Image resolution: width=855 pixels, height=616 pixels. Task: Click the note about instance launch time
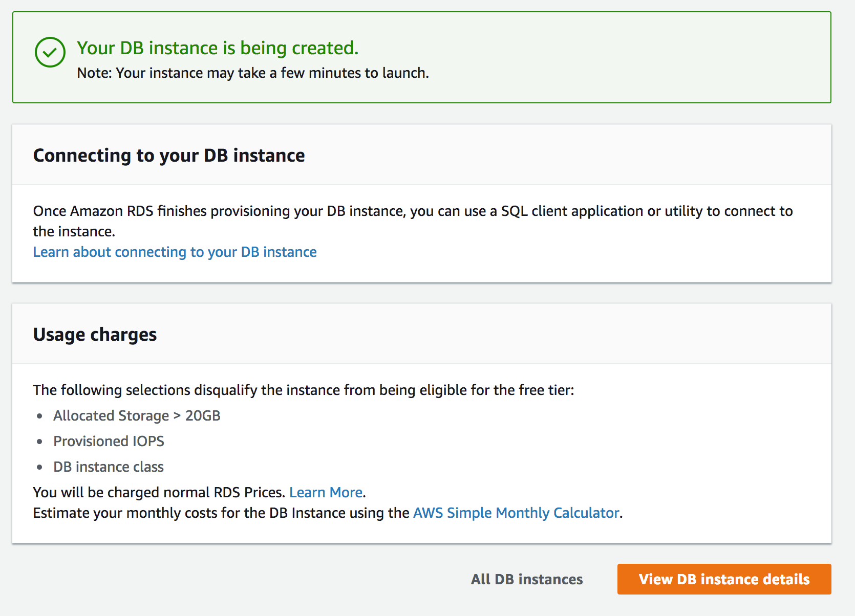253,73
